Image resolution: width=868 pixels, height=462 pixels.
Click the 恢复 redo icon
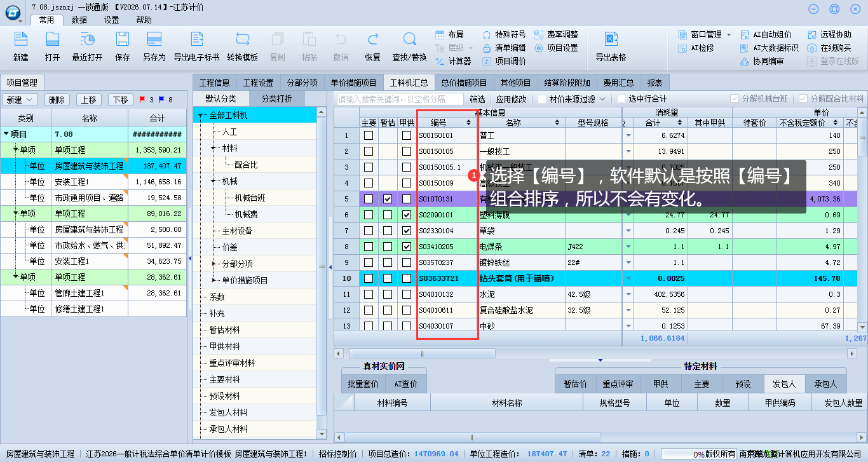tap(372, 46)
